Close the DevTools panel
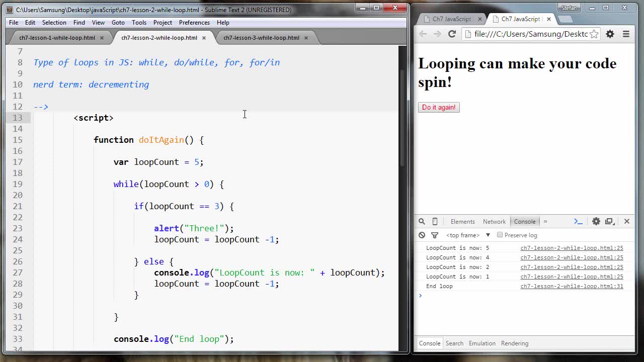 (627, 221)
